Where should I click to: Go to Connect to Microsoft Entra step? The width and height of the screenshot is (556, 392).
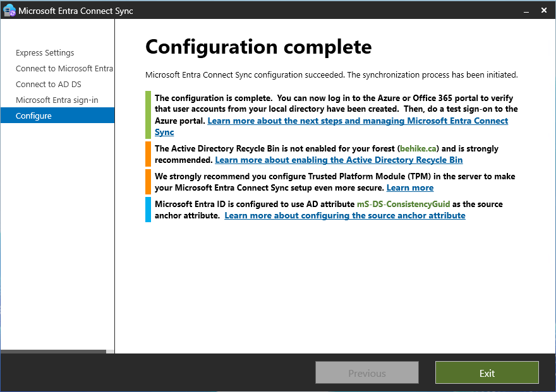64,69
